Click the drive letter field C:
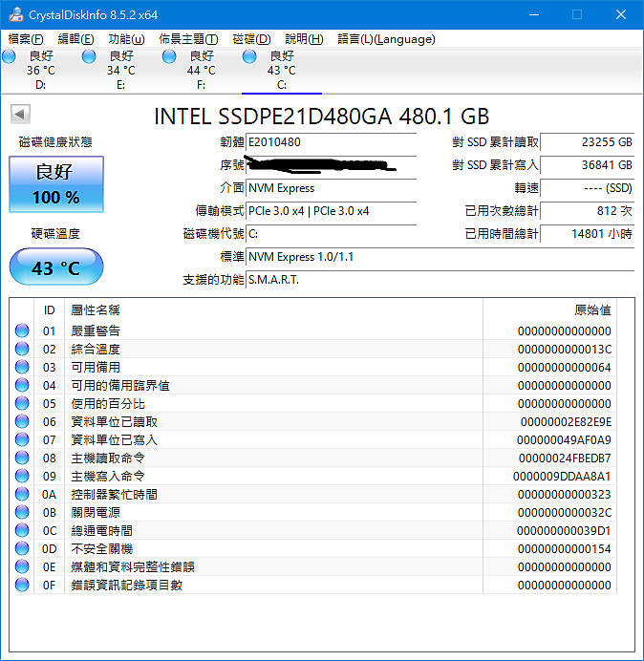Image resolution: width=644 pixels, height=661 pixels. (331, 233)
